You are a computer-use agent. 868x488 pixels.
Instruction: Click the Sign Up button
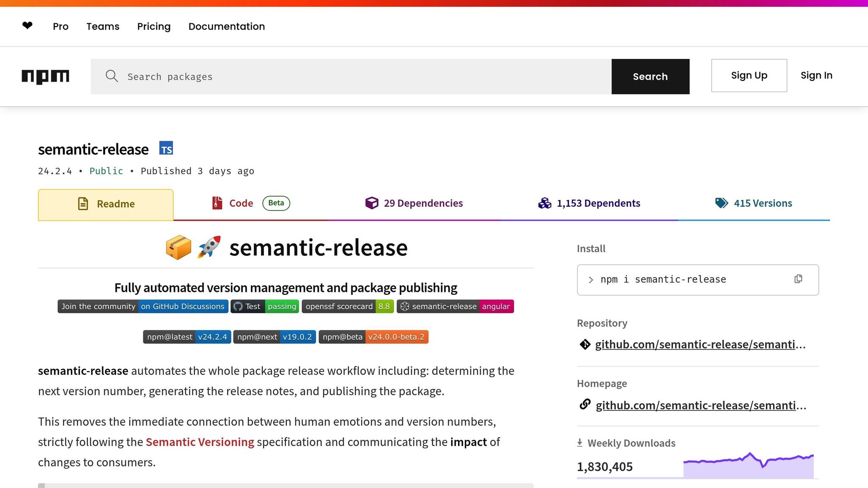tap(749, 75)
